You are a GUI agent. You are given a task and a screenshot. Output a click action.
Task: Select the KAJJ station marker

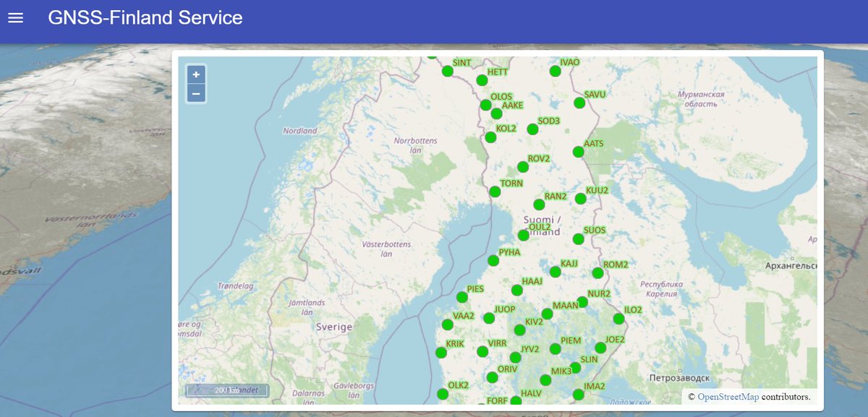click(555, 272)
